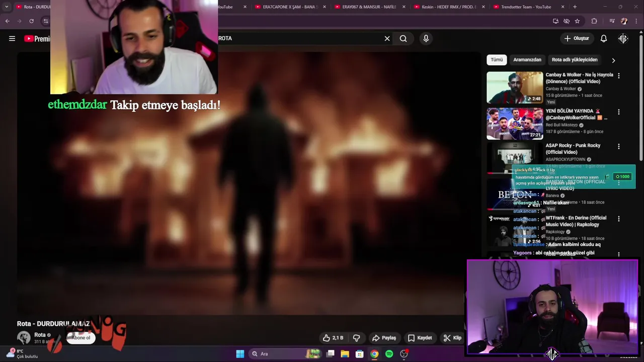This screenshot has width=644, height=362.
Task: Click the Kaydet save button
Action: [420, 338]
